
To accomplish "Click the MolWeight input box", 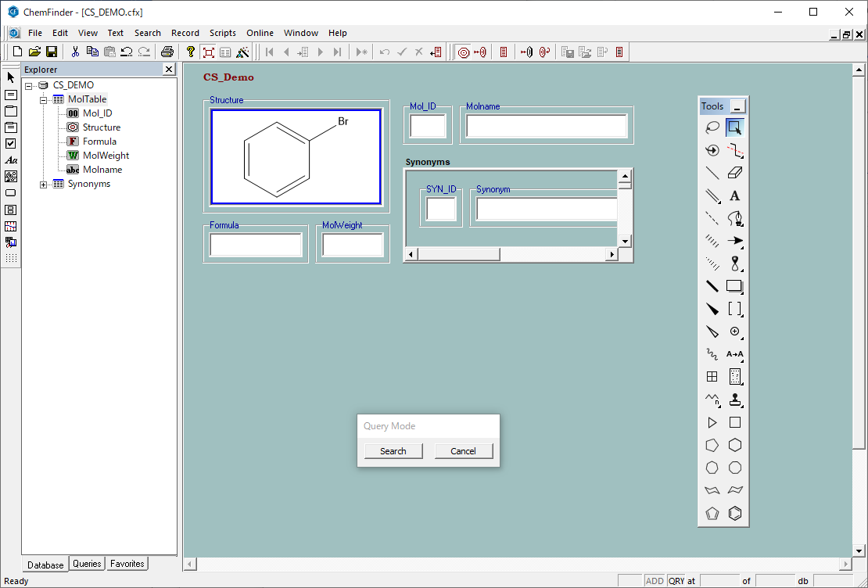I will tap(353, 245).
